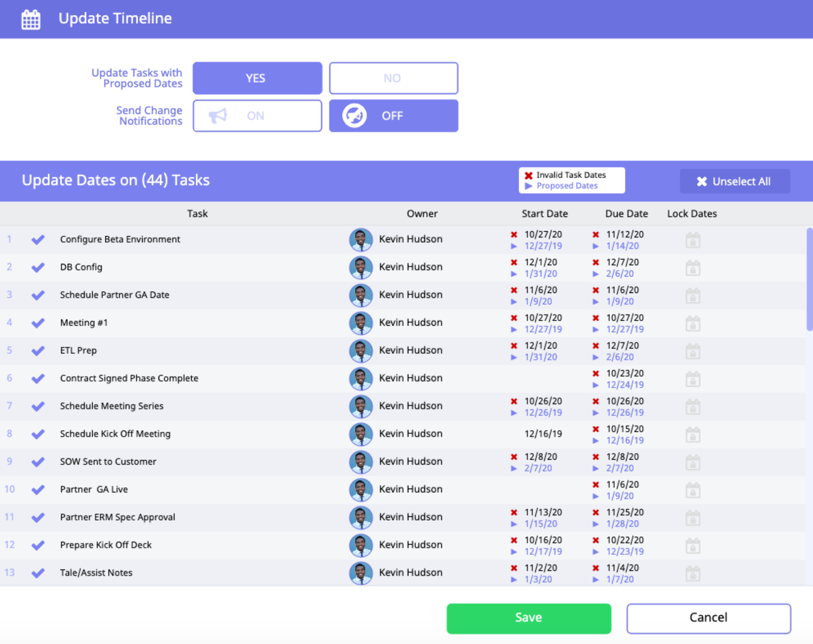The image size is (813, 644).
Task: Turn change notifications ON
Action: click(x=257, y=116)
